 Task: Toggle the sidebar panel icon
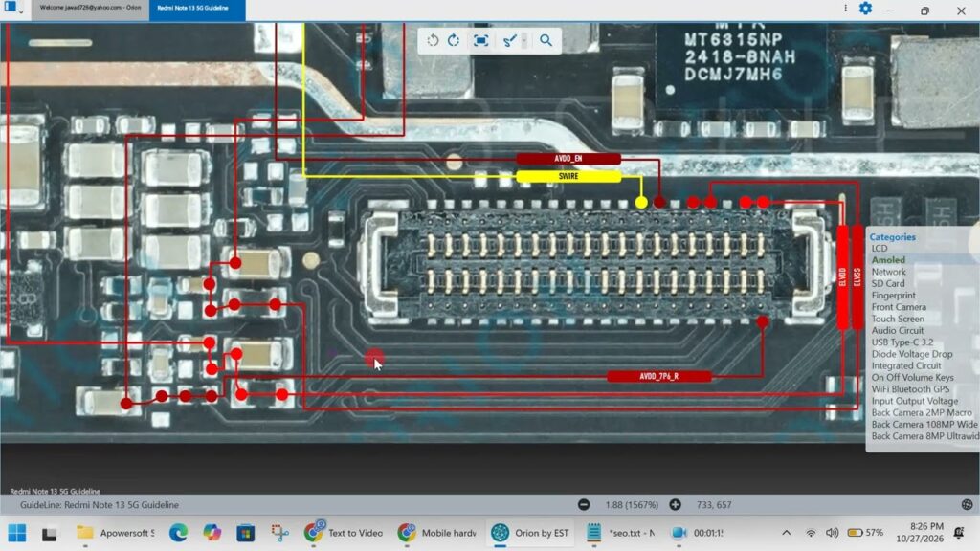click(10, 7)
